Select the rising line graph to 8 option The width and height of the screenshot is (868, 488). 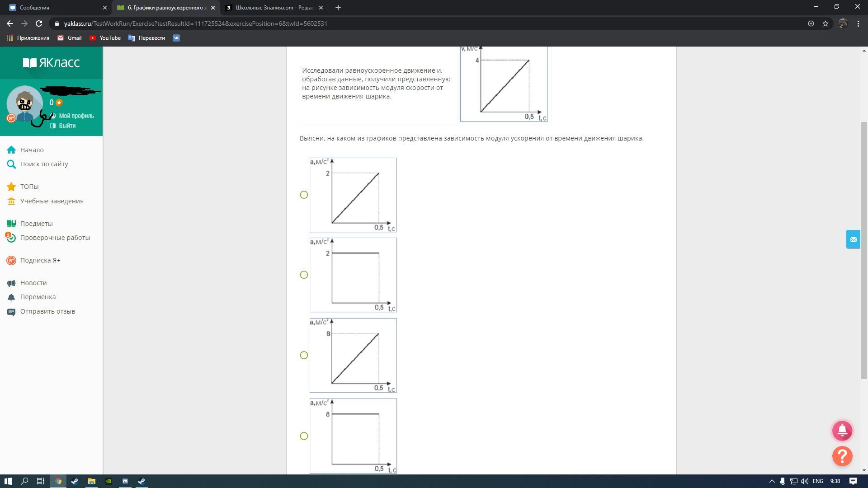pyautogui.click(x=304, y=355)
